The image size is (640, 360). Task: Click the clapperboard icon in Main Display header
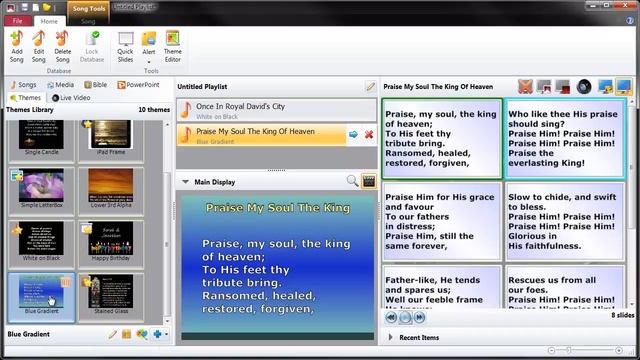[x=369, y=181]
